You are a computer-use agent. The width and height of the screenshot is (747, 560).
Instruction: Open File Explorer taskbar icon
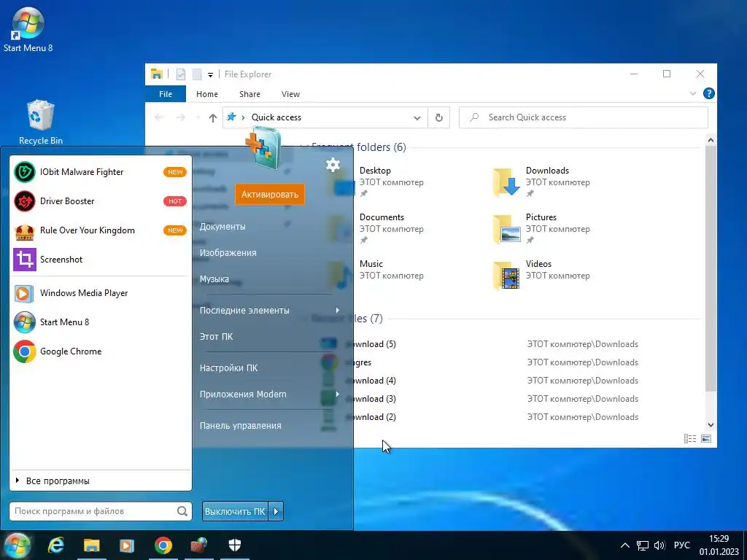(x=91, y=545)
